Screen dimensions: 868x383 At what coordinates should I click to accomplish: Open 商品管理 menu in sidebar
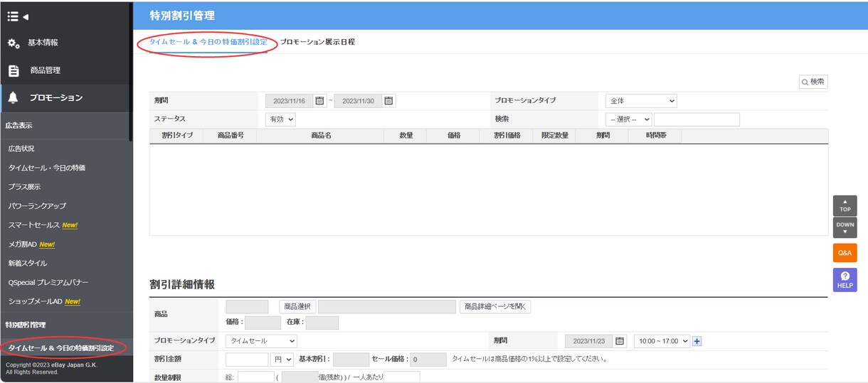click(x=46, y=70)
